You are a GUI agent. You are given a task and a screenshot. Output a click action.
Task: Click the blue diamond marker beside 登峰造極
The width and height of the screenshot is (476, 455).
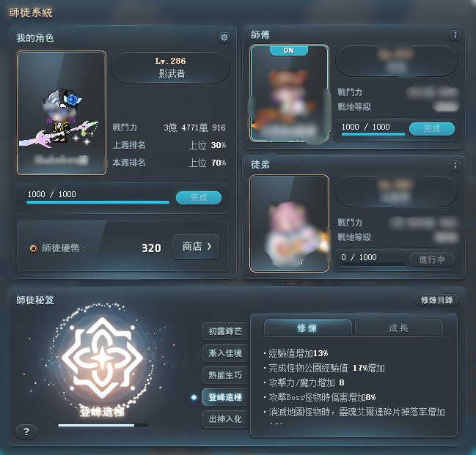click(x=194, y=397)
